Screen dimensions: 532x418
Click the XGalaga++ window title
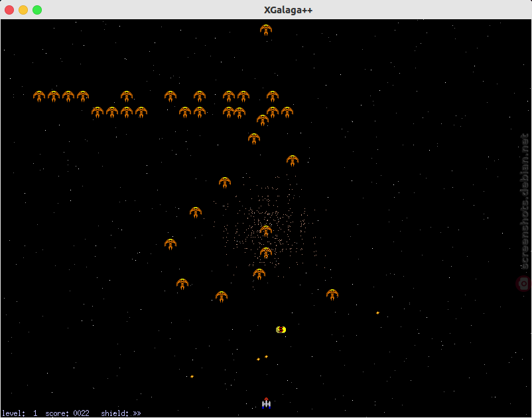pyautogui.click(x=288, y=10)
